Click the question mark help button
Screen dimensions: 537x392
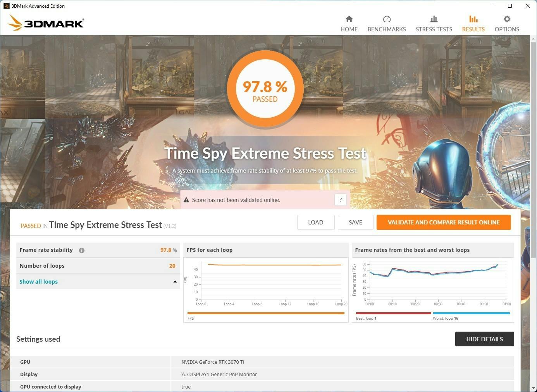coord(341,200)
